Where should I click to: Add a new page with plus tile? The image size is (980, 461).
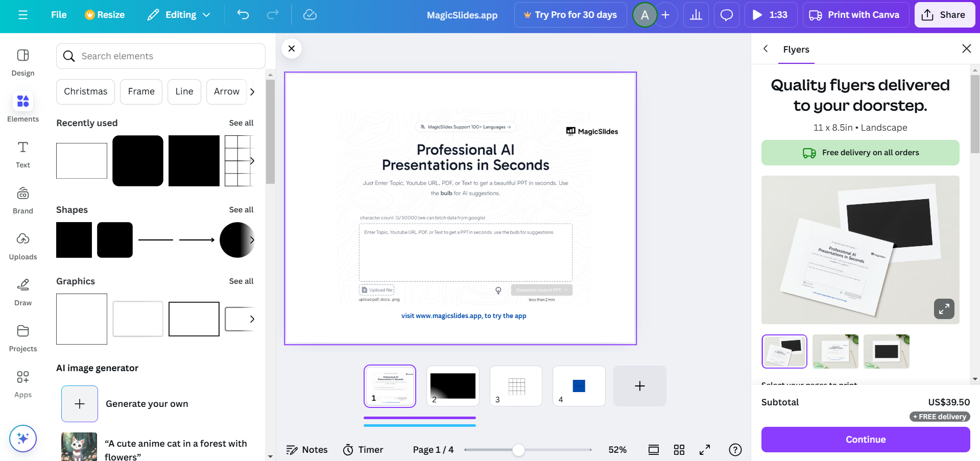[x=640, y=386]
